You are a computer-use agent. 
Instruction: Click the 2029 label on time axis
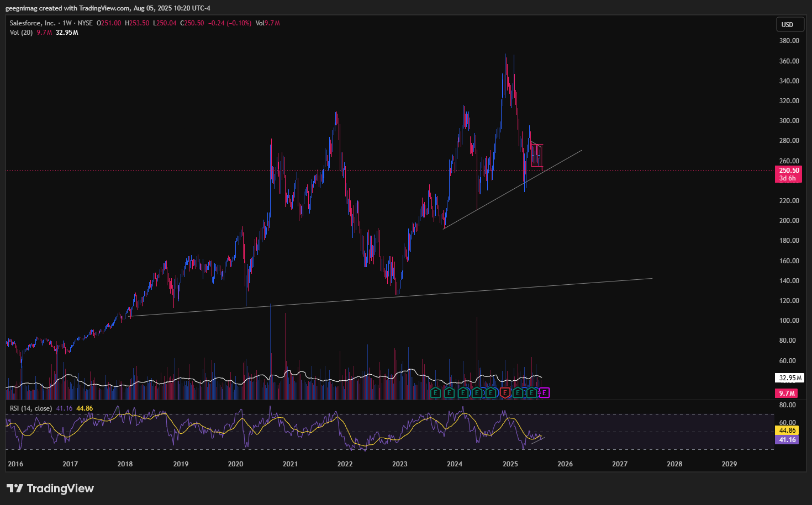coord(729,464)
